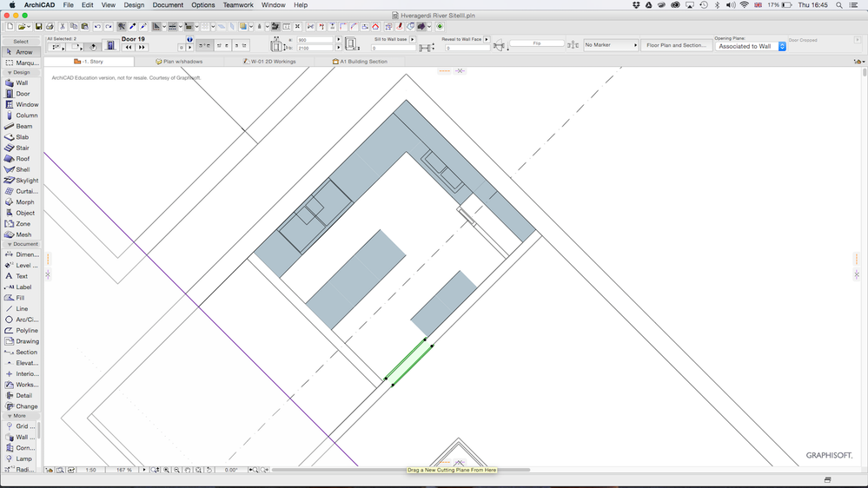
Task: Open the Teamwork menu
Action: 238,5
